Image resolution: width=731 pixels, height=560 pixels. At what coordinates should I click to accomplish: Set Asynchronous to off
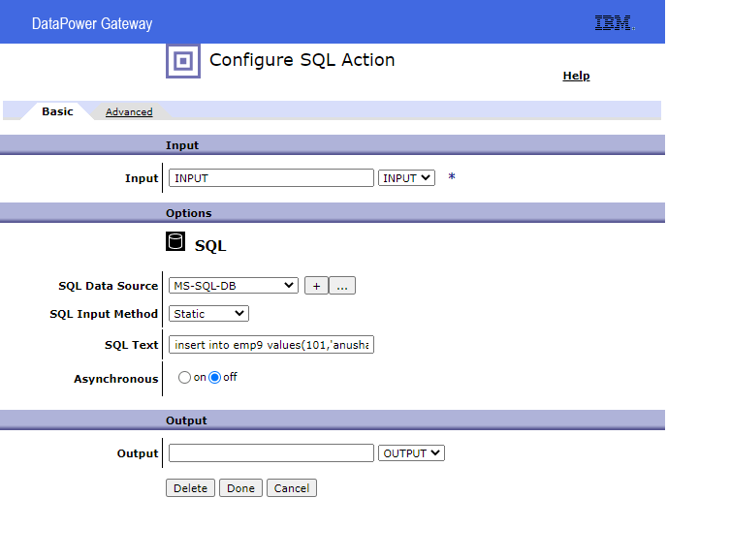click(x=215, y=377)
